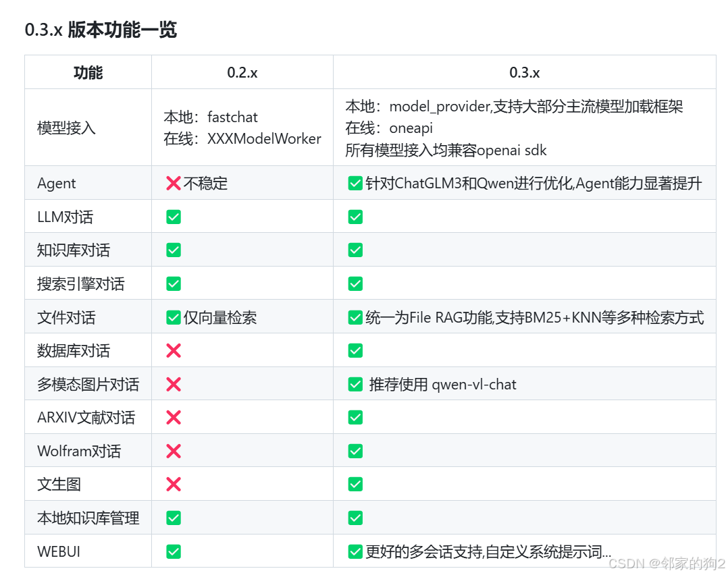
Task: Click the 模型接入 row label
Action: [66, 128]
